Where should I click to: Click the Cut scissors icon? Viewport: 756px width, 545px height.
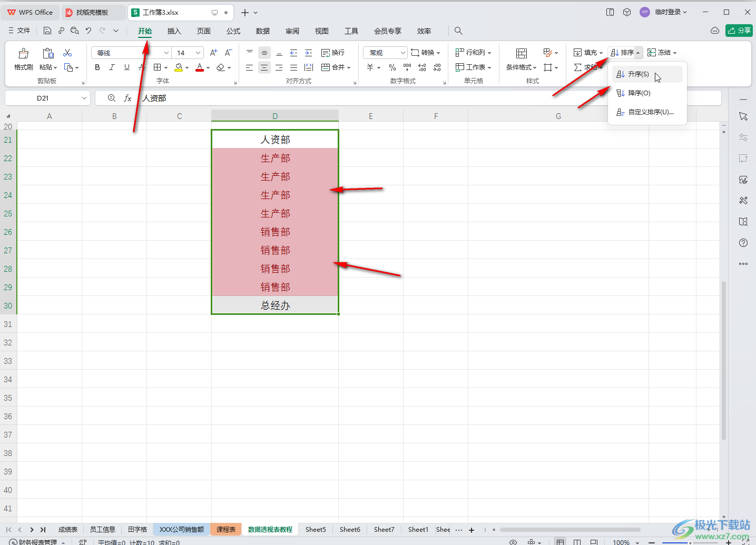[x=67, y=53]
